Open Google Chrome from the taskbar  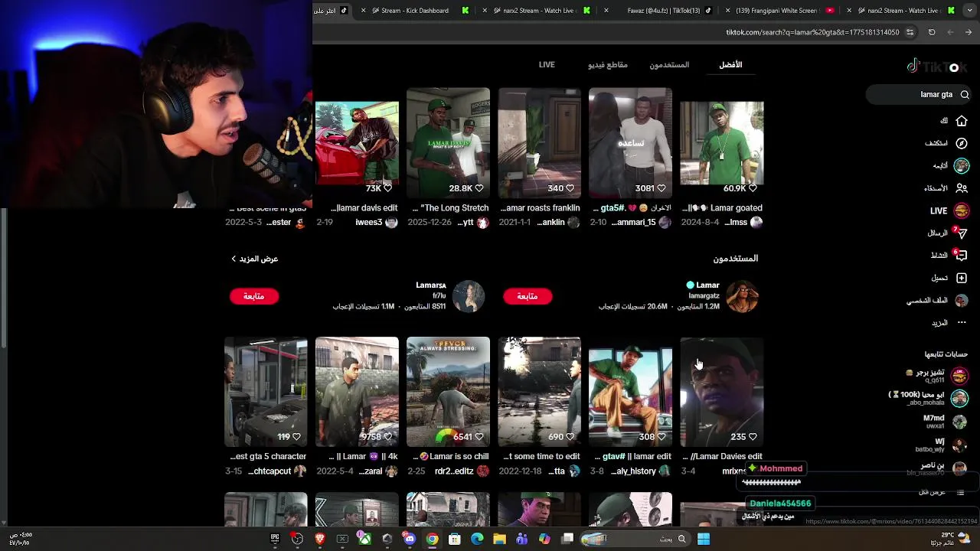[x=433, y=539]
